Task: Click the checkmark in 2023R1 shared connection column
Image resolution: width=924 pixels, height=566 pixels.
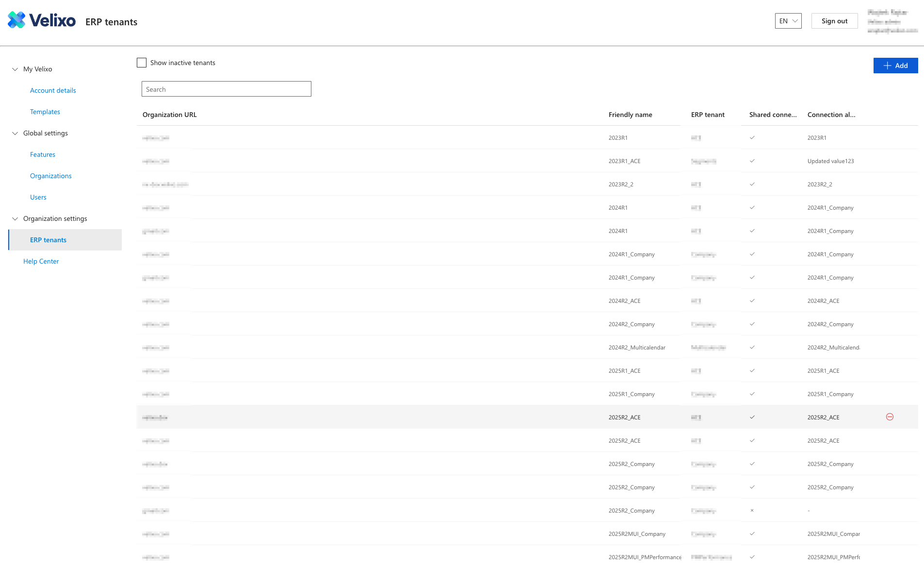Action: point(752,137)
